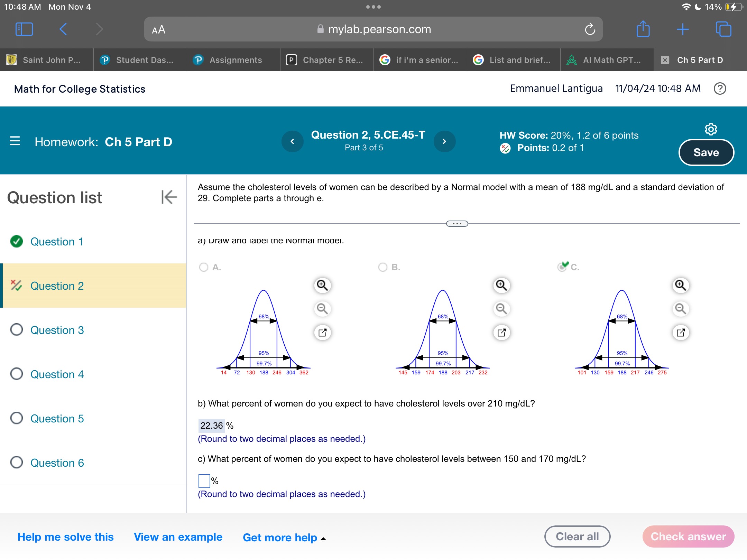Open the homework settings gear

pyautogui.click(x=711, y=129)
